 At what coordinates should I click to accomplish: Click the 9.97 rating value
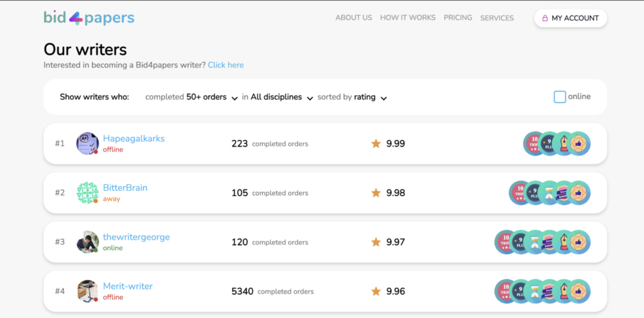(396, 242)
